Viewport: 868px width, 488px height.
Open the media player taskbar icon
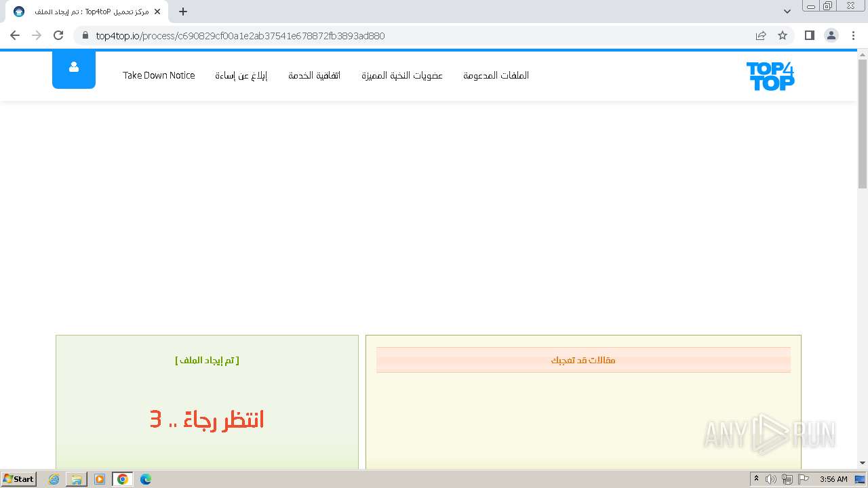click(x=100, y=479)
